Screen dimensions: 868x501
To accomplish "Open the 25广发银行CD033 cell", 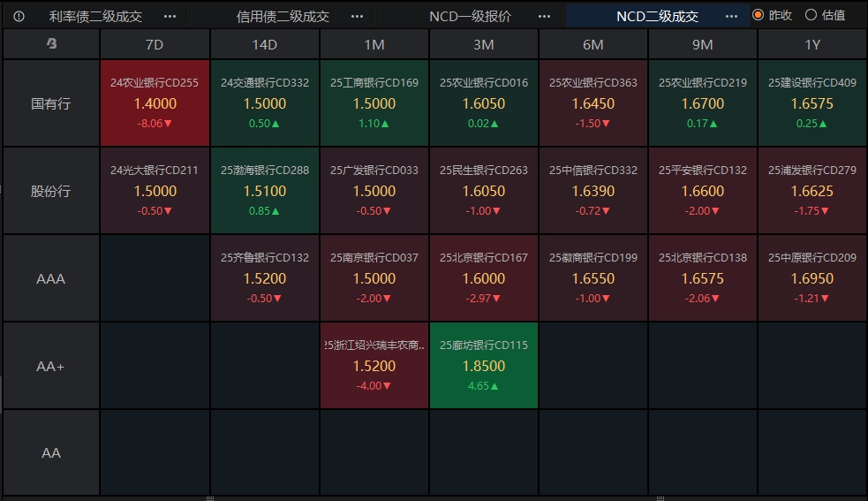I will (374, 191).
